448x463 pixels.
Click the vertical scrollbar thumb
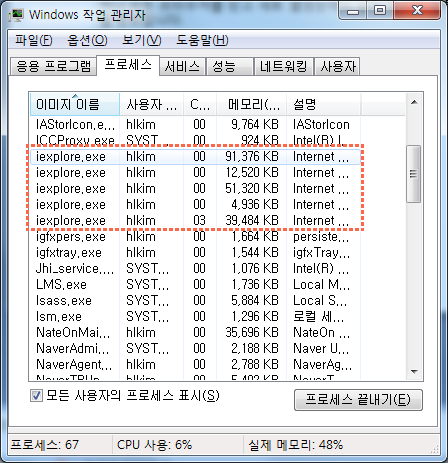point(414,174)
